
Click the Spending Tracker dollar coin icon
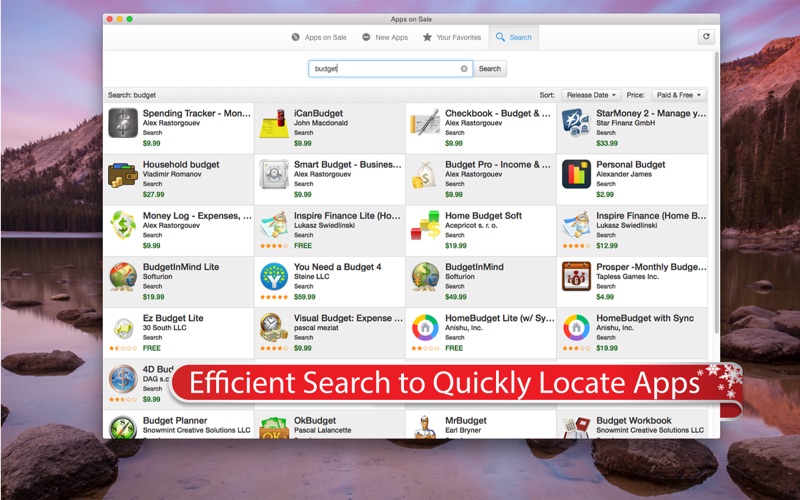click(x=123, y=123)
